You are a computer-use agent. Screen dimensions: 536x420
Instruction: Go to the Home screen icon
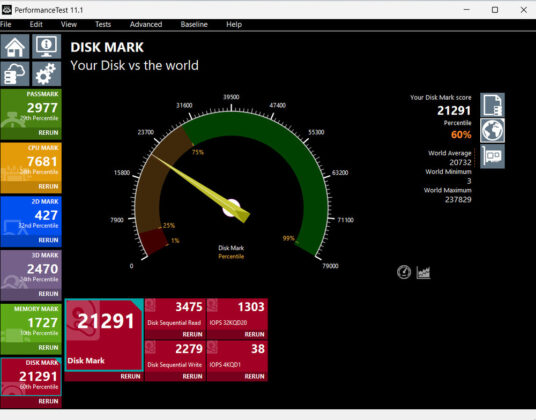click(x=15, y=46)
